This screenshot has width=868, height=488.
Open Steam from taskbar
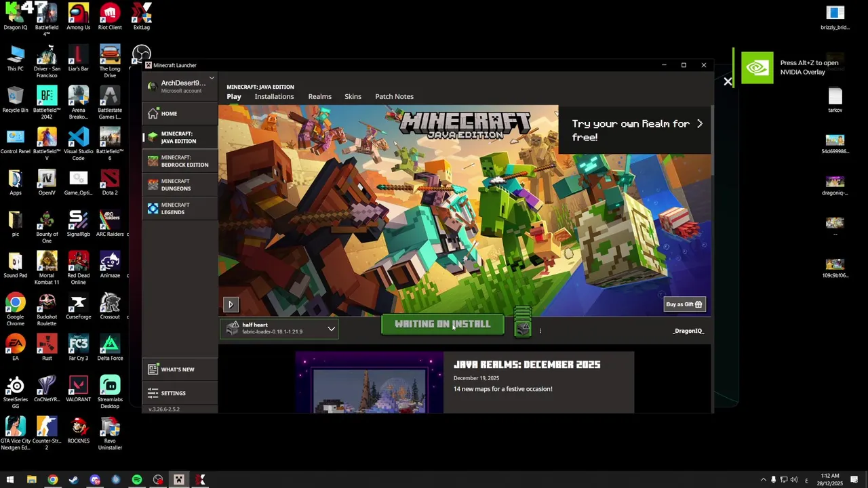click(73, 480)
